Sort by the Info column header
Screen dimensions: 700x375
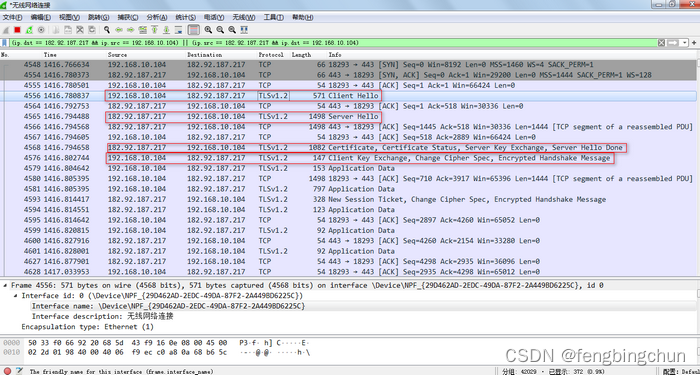(x=335, y=54)
